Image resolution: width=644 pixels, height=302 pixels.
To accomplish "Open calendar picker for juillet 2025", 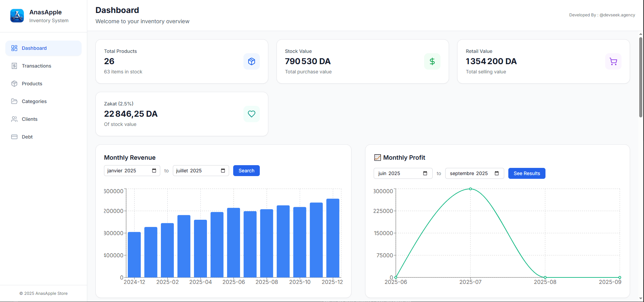I will coord(223,171).
